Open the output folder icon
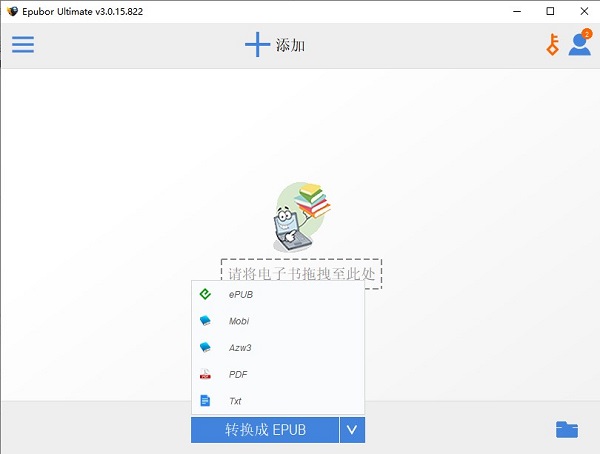This screenshot has width=600, height=454. pos(567,430)
